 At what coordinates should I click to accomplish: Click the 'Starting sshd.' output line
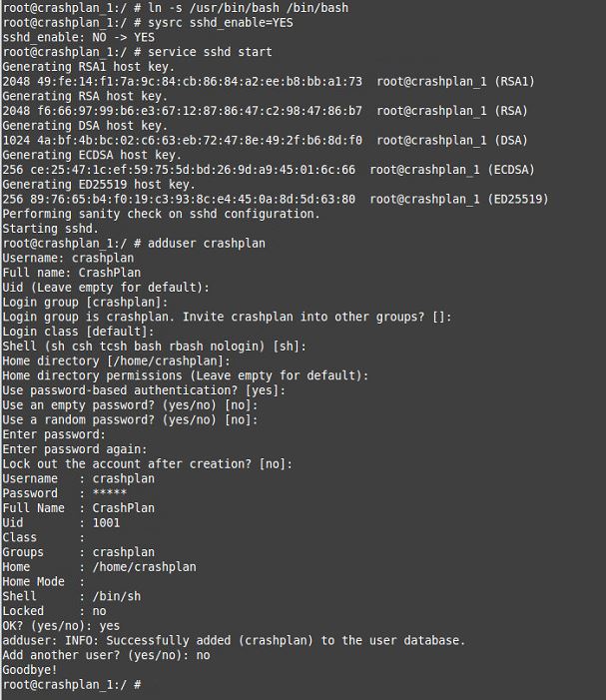(x=51, y=229)
